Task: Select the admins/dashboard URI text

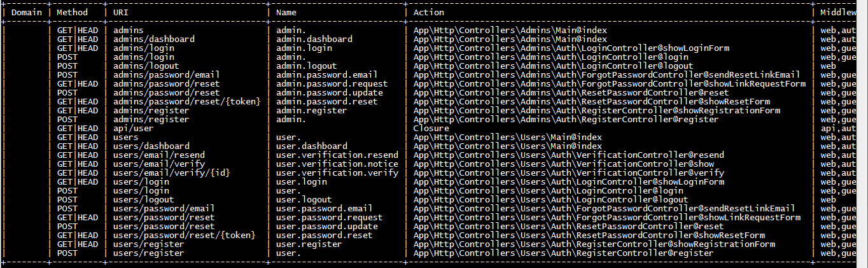Action: (154, 39)
